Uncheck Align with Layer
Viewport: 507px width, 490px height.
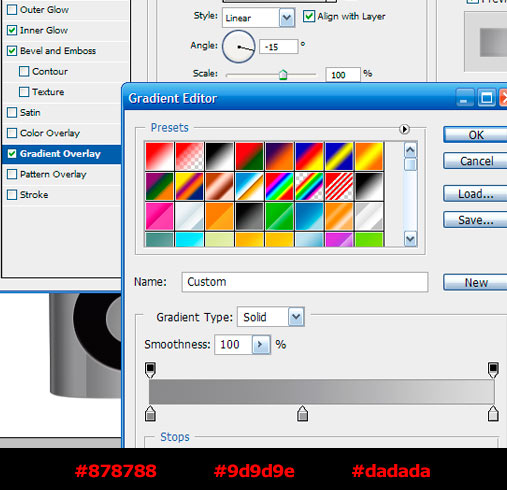tap(309, 16)
